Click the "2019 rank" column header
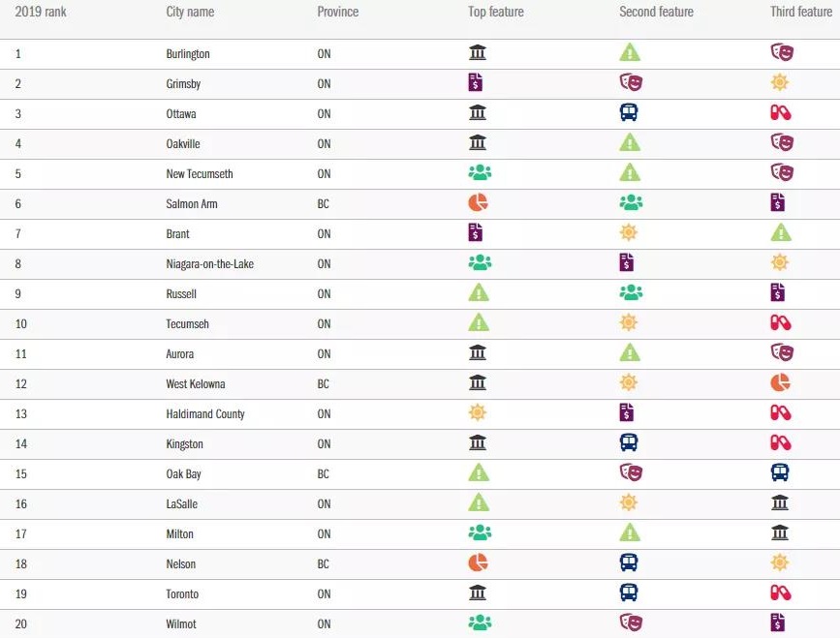Screen dimensions: 840x638 point(41,13)
